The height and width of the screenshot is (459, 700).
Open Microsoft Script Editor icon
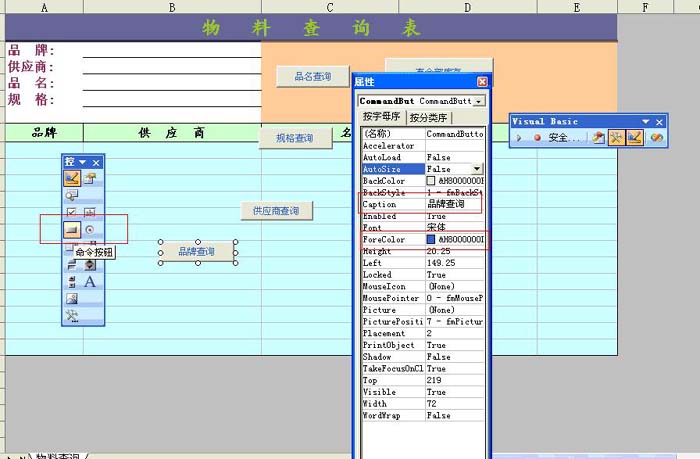pos(657,137)
